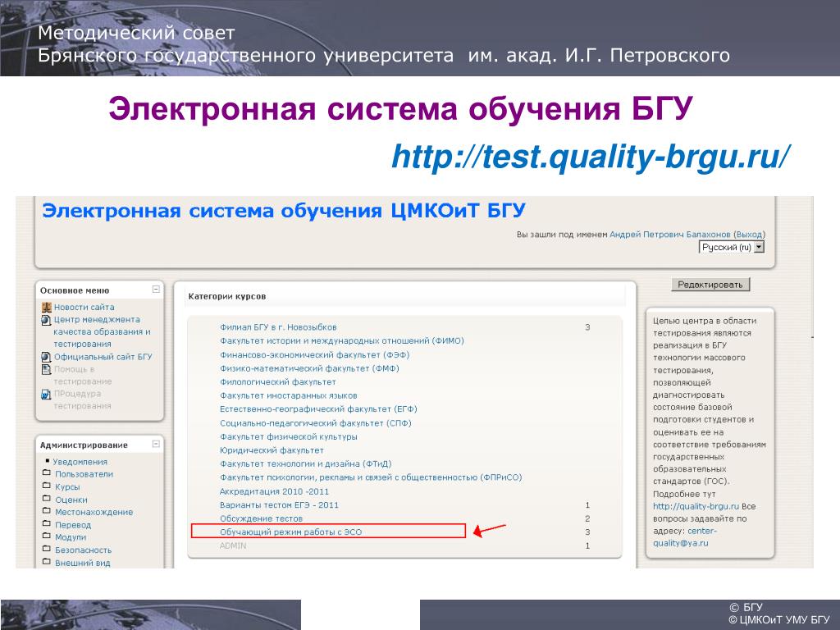Screen dimensions: 840x630
Task: Expand Курсы in administration menu
Action: pyautogui.click(x=67, y=487)
